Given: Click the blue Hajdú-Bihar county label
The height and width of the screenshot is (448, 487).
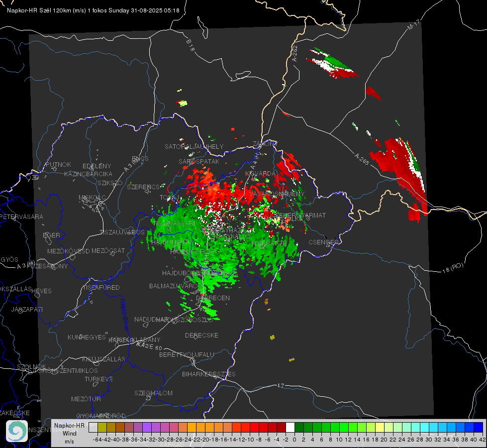Looking at the screenshot, I should click(x=124, y=315).
